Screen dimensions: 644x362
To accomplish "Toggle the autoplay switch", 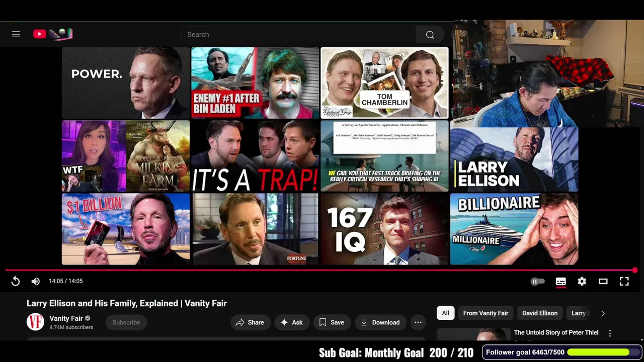I will [x=537, y=282].
